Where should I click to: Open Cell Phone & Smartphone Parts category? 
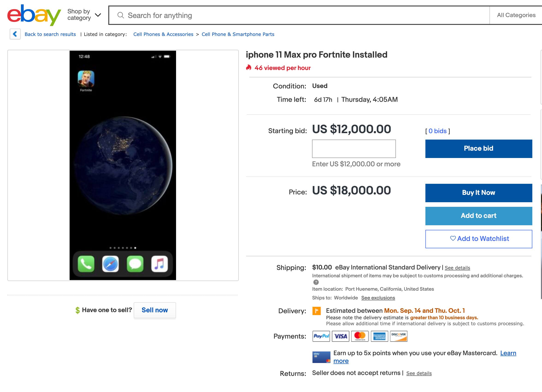(238, 34)
